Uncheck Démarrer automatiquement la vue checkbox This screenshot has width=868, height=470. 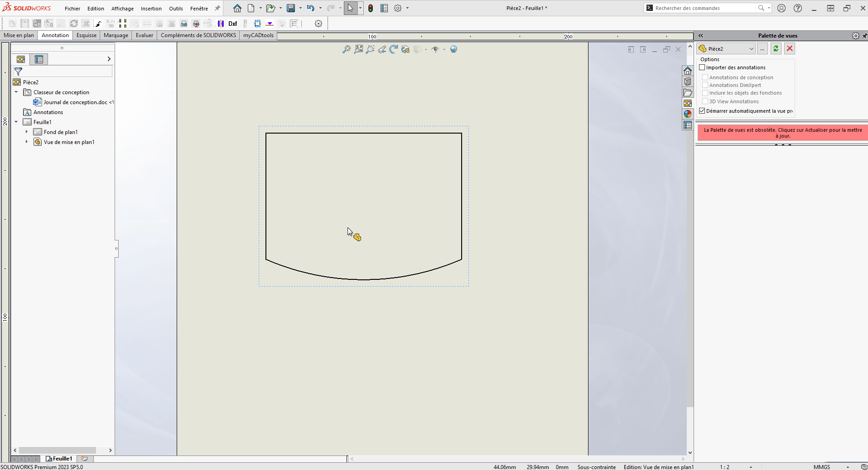click(x=702, y=111)
